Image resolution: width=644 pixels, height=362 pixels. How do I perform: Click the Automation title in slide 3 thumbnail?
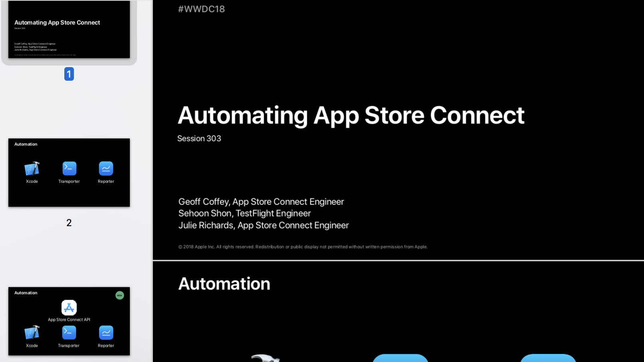pos(26,293)
